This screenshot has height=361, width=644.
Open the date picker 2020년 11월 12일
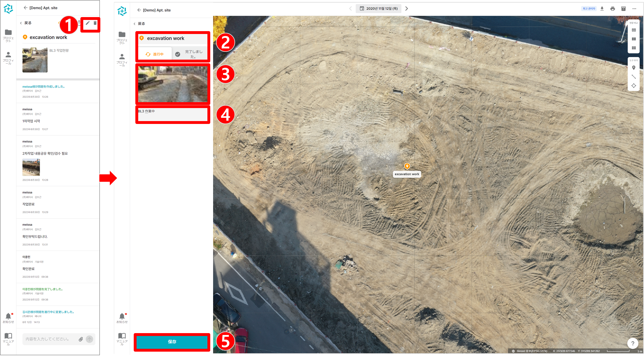[379, 9]
